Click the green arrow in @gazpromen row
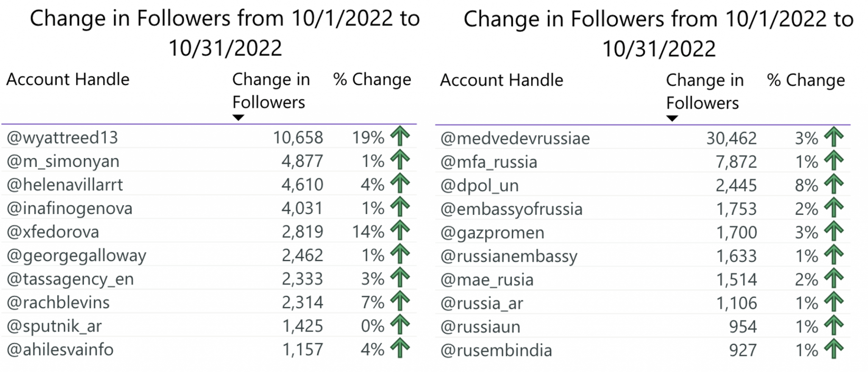 coord(834,231)
